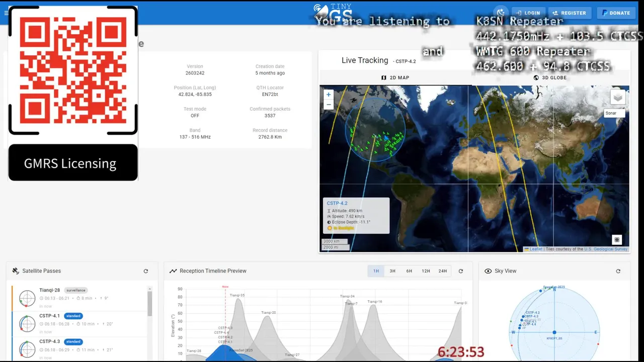Click the GMRS Licensing QR code
Viewport: 644px width, 362px height.
(73, 71)
